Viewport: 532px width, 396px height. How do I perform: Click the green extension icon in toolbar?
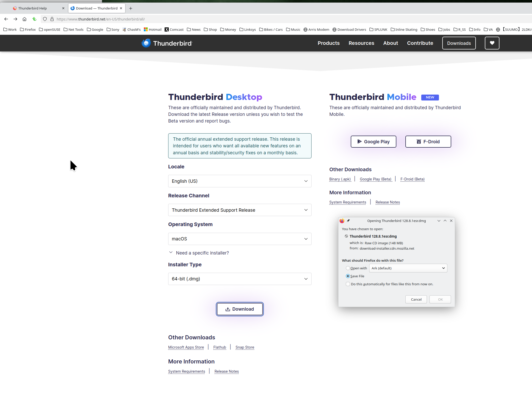(34, 19)
